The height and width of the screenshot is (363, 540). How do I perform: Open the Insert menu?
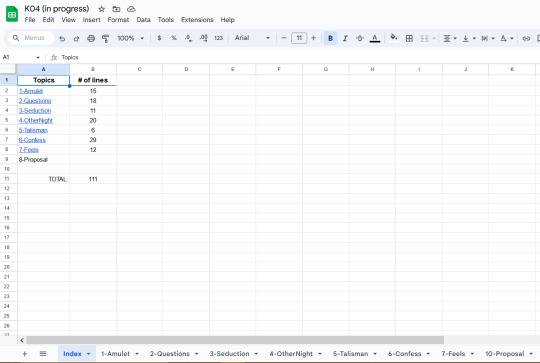click(91, 20)
